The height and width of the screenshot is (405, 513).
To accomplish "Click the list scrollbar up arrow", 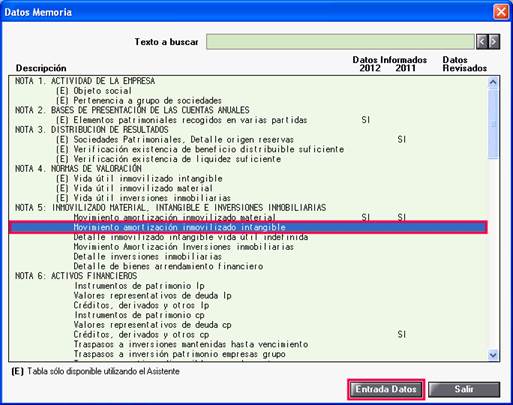I will click(493, 82).
